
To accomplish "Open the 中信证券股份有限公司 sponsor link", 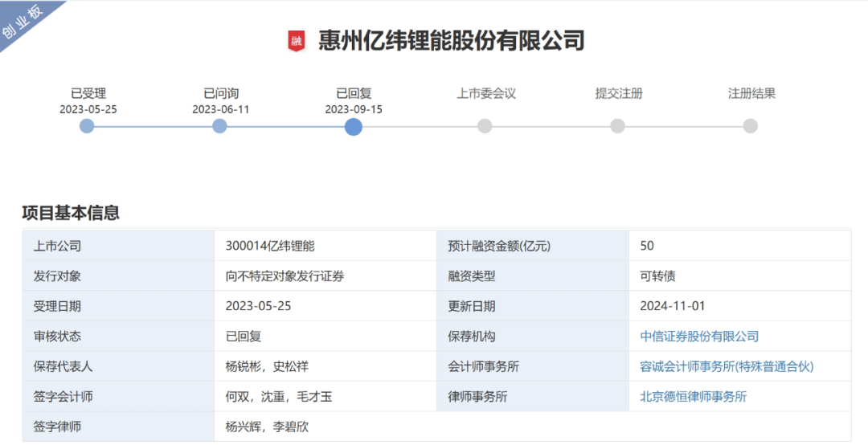I will coord(699,337).
